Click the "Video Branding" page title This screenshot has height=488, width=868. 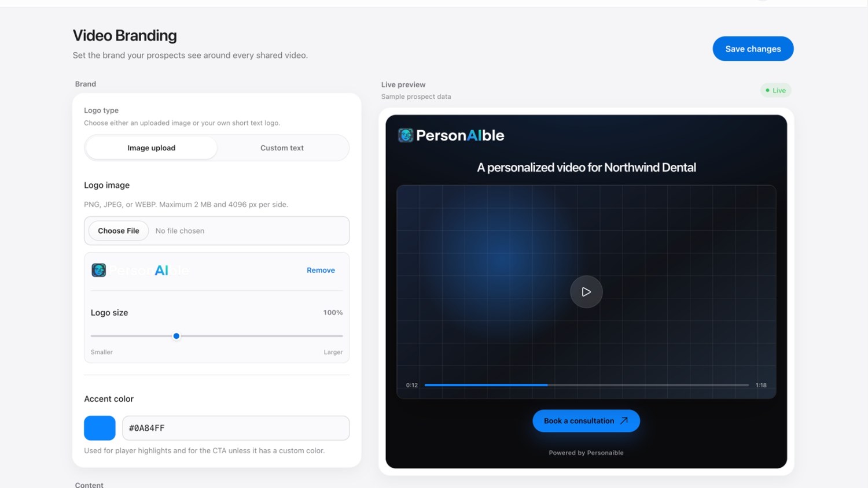pyautogui.click(x=125, y=36)
